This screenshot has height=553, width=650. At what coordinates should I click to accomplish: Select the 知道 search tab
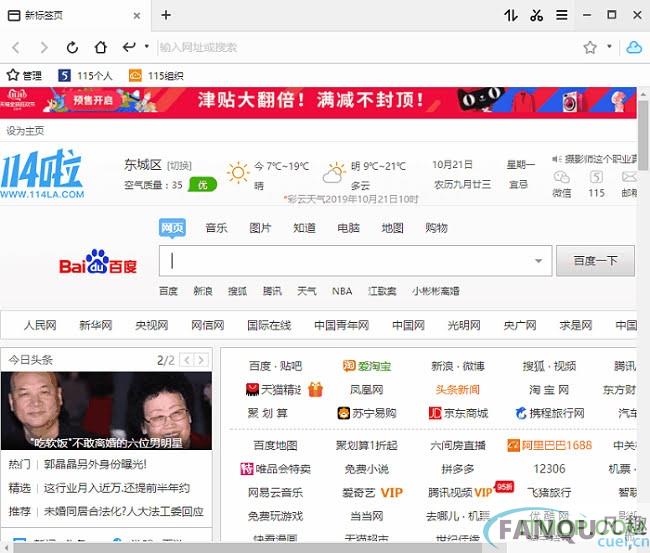(x=304, y=228)
